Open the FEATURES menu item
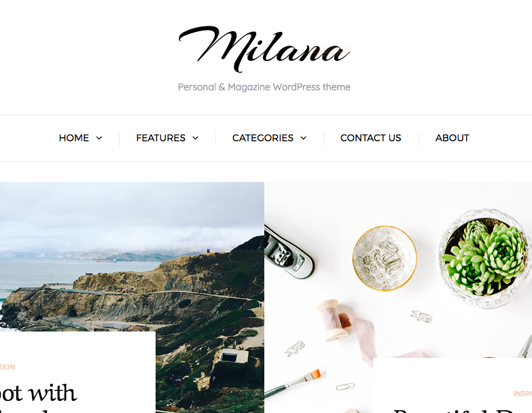The image size is (532, 413). click(161, 138)
